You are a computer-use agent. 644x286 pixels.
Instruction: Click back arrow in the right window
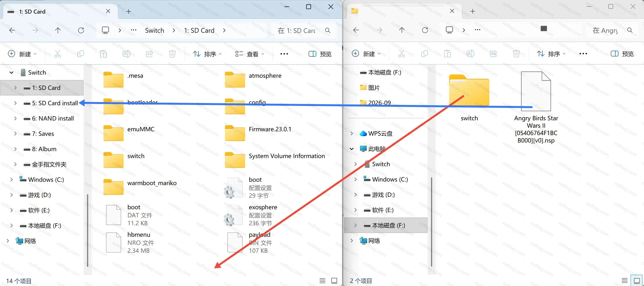pyautogui.click(x=356, y=30)
